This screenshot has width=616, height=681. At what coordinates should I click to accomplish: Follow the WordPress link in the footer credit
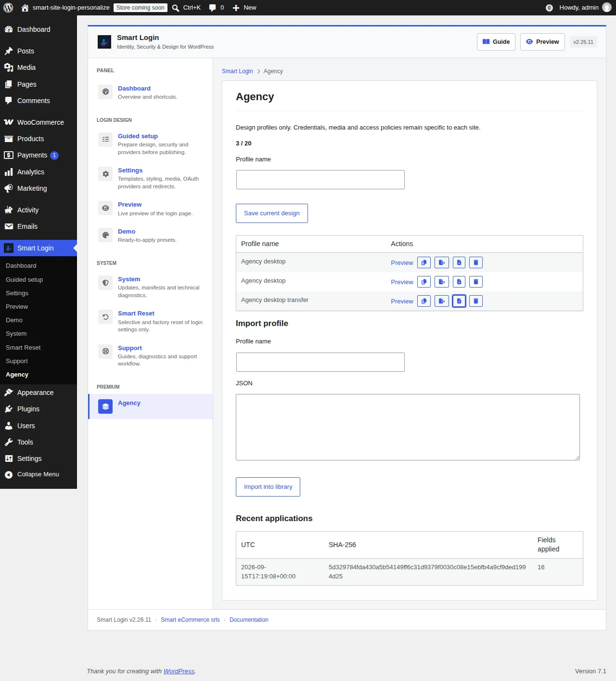coord(179,671)
